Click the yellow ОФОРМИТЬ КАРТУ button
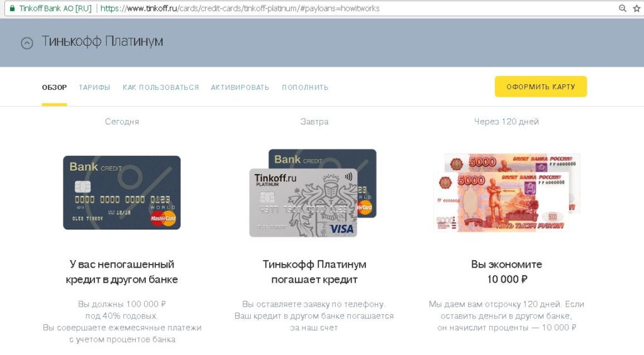The width and height of the screenshot is (644, 355). 540,87
